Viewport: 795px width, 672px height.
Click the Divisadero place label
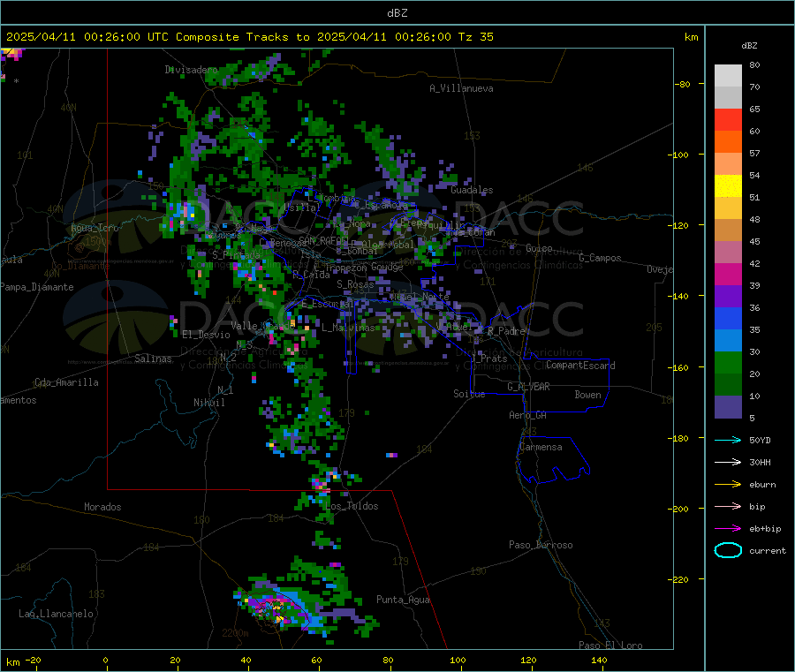[191, 70]
